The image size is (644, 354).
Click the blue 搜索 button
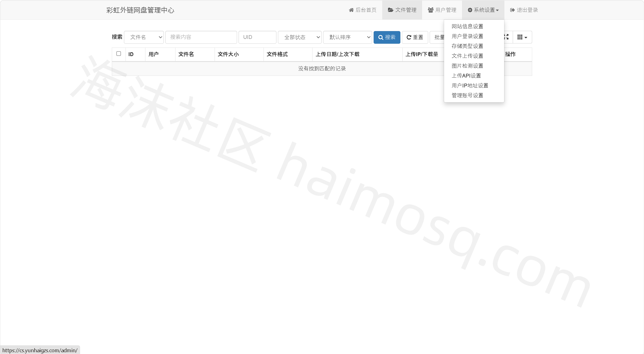tap(387, 37)
